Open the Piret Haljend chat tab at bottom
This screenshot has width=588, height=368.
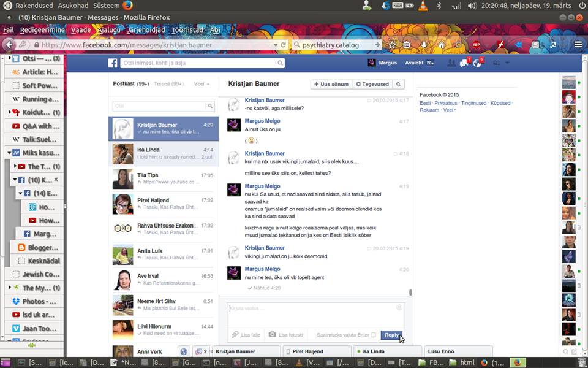316,351
